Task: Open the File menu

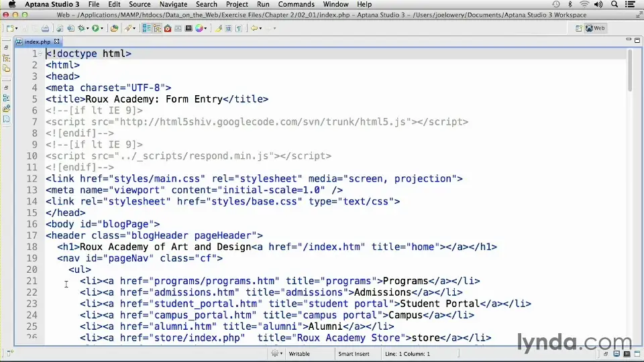Action: (94, 5)
